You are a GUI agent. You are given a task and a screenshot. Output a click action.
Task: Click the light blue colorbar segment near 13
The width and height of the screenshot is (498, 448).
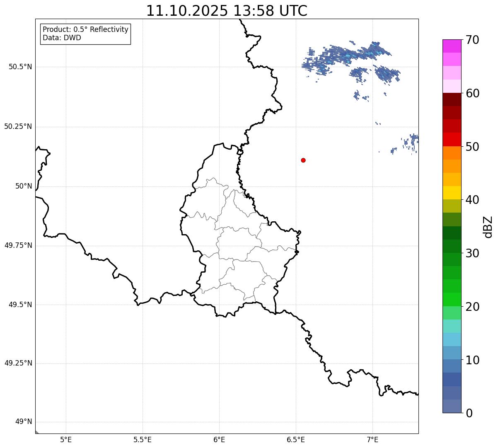point(452,339)
